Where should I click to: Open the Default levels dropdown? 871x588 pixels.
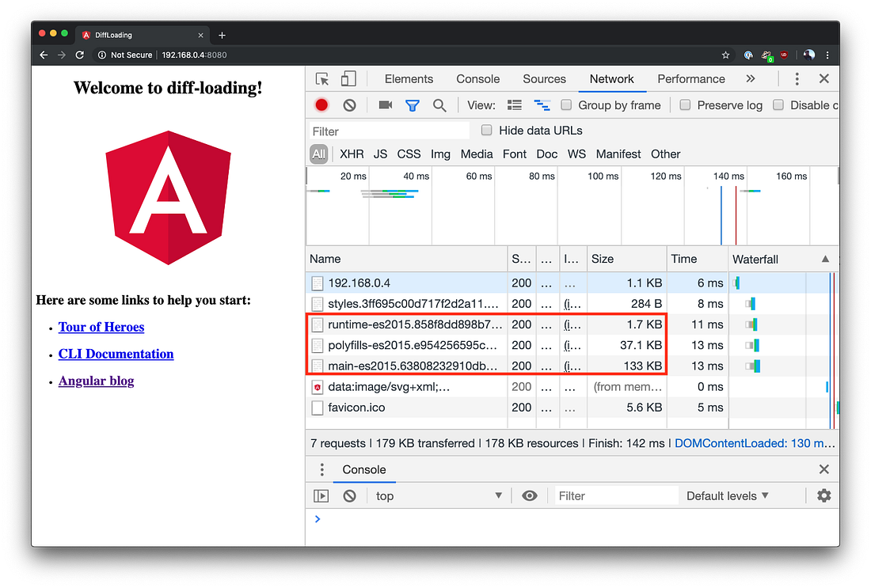(726, 495)
